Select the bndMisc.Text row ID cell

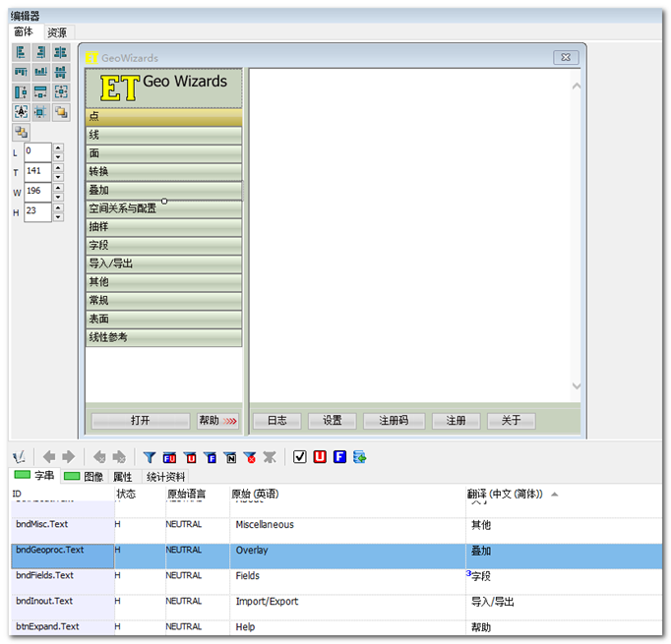(63, 530)
